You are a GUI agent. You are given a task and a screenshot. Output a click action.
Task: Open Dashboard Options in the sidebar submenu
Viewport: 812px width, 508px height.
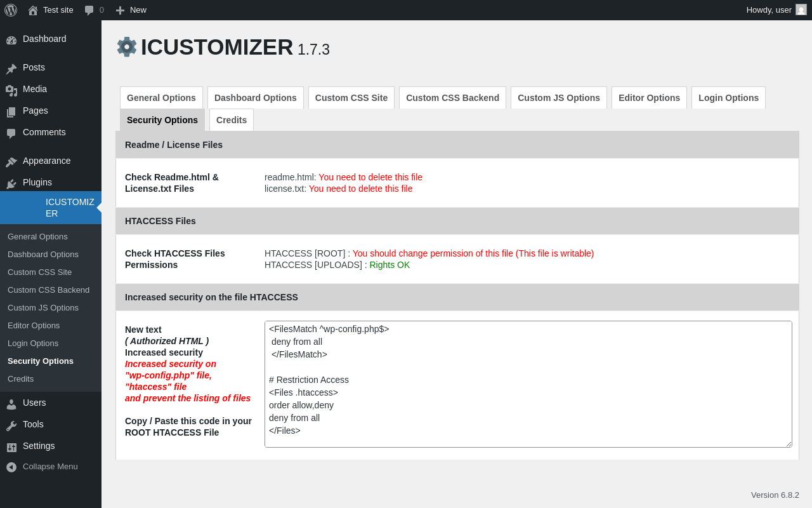pyautogui.click(x=43, y=254)
